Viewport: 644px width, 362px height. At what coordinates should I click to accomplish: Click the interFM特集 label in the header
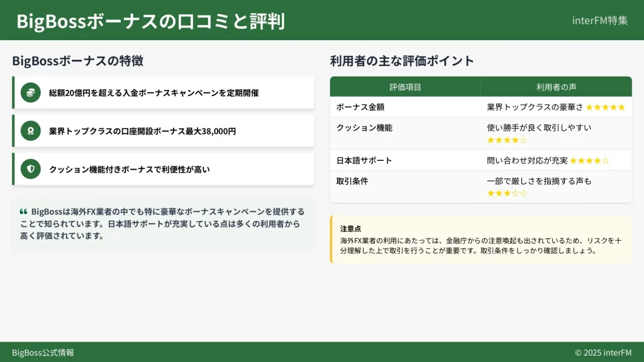599,20
